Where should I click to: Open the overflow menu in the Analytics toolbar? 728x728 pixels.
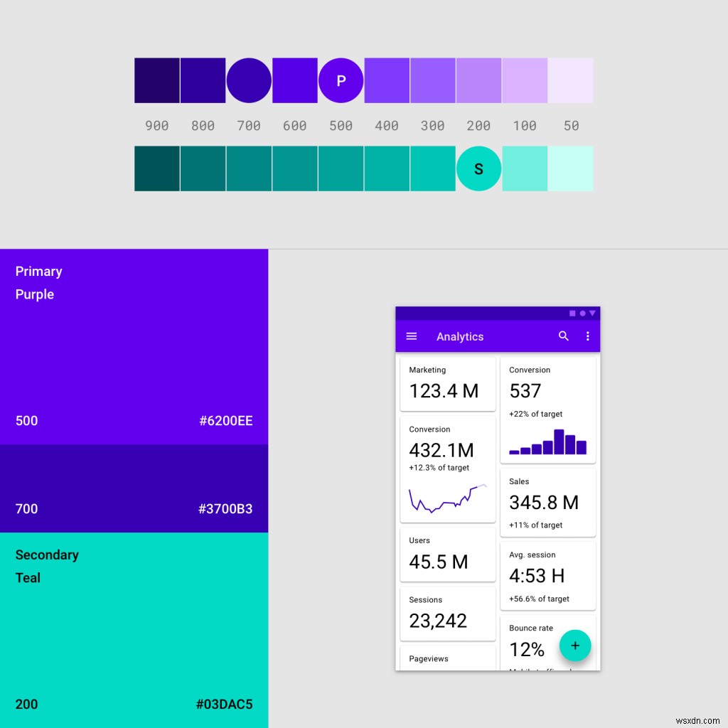coord(588,336)
